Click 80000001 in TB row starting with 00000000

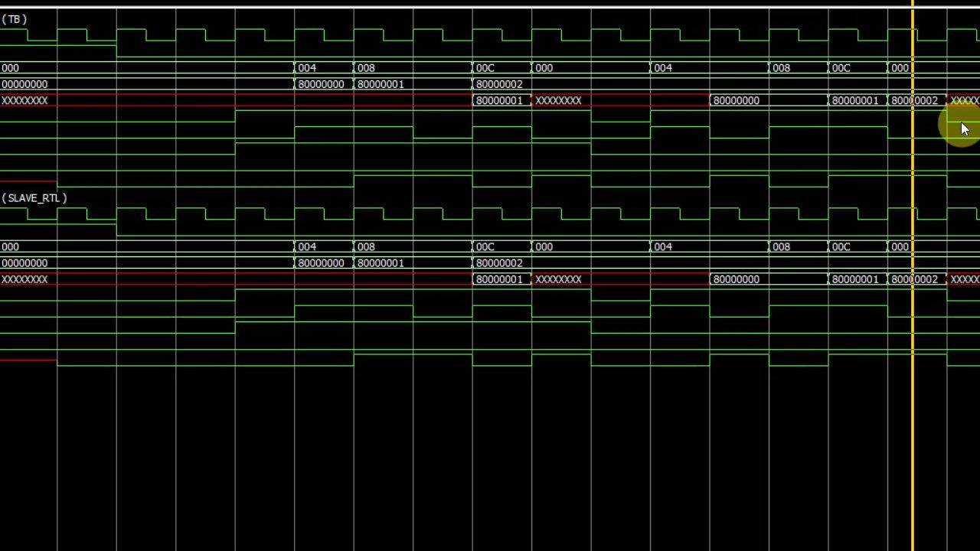(x=381, y=84)
